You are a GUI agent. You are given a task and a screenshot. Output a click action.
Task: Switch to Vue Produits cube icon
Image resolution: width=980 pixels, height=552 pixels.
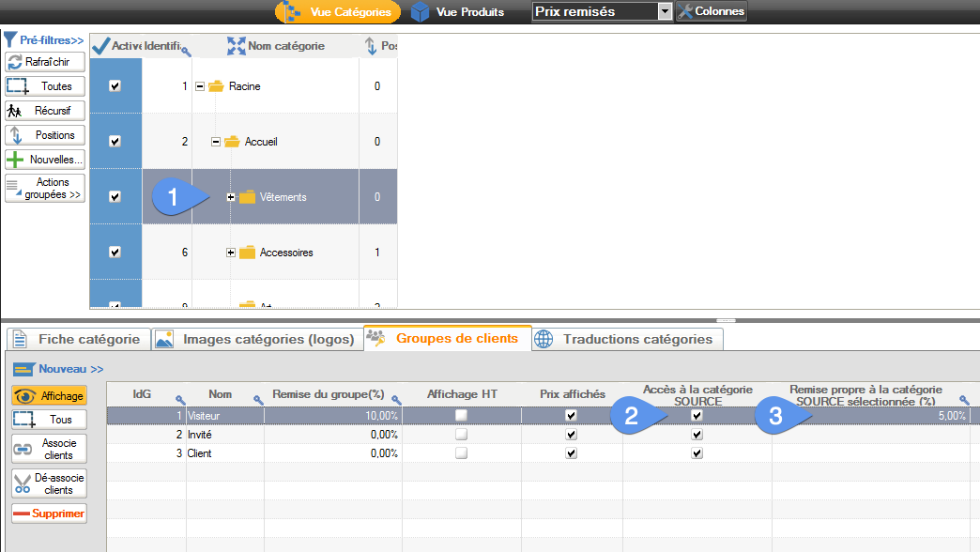click(421, 12)
